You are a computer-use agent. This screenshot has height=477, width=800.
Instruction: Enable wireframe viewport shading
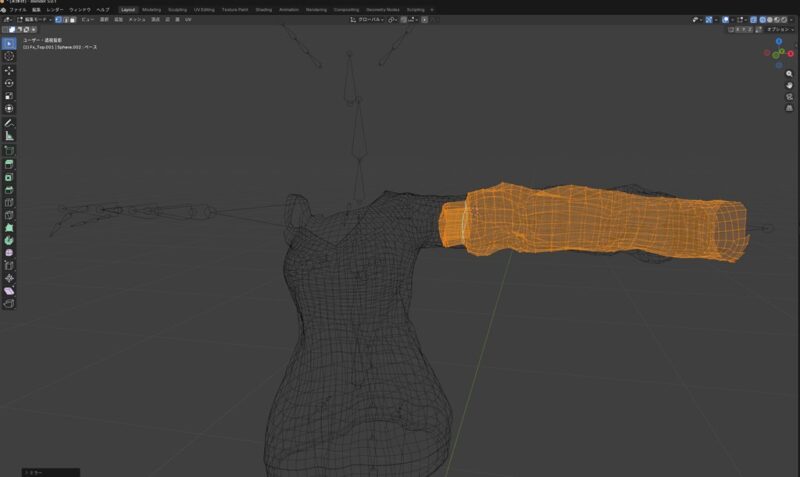[763, 19]
